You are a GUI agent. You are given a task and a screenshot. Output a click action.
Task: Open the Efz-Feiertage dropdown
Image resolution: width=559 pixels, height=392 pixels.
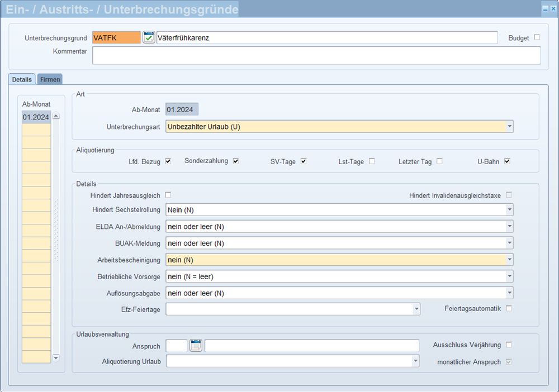coord(416,309)
